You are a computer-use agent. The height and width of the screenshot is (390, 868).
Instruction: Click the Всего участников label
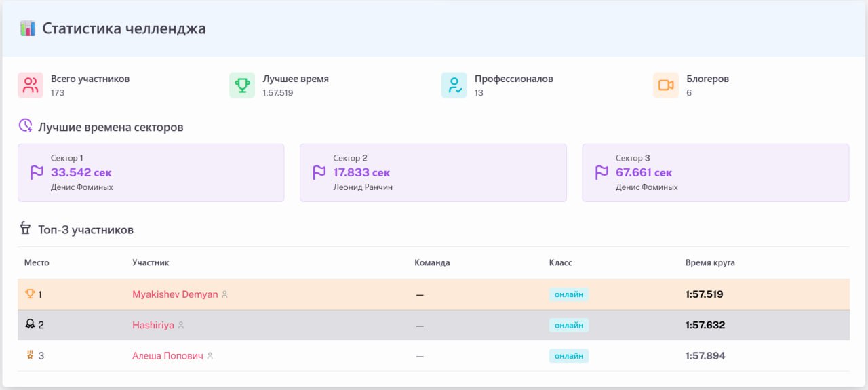tap(90, 79)
